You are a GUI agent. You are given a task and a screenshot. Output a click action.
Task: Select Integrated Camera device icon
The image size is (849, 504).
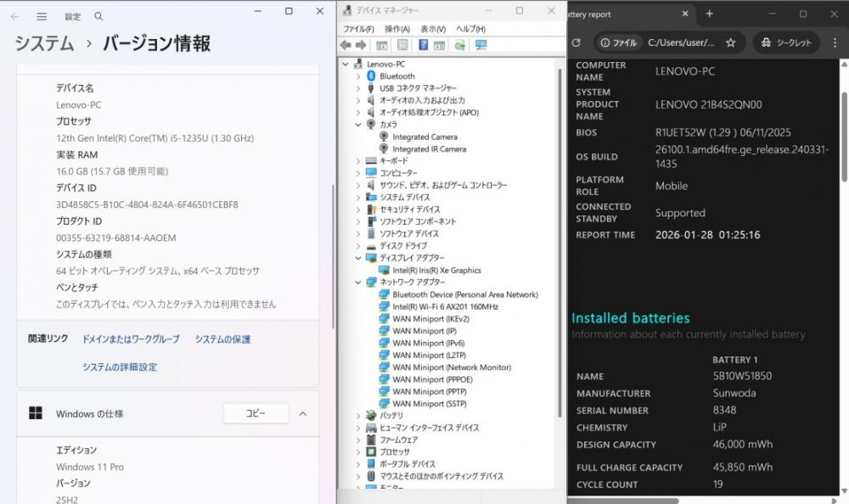384,137
